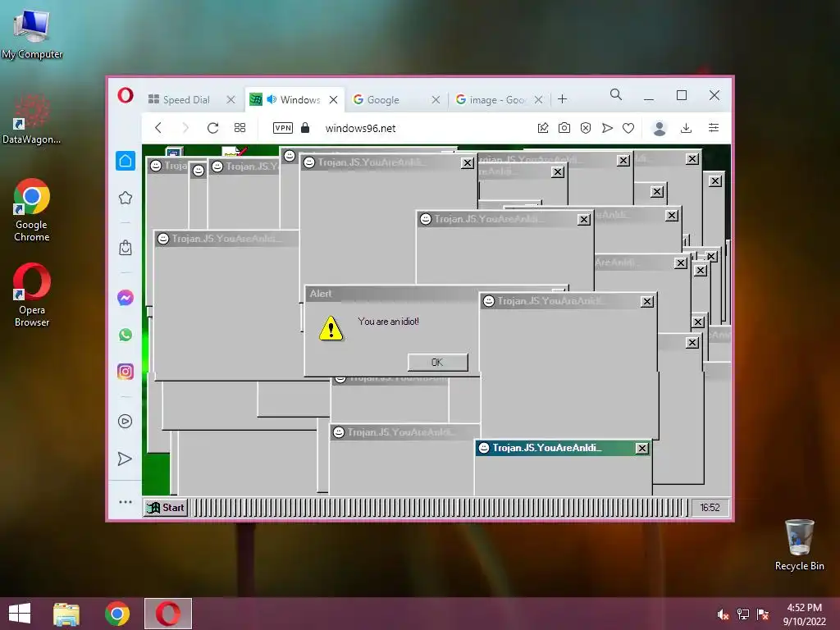Screen dimensions: 840x630
Task: Open the Recycle Bin
Action: click(x=799, y=545)
